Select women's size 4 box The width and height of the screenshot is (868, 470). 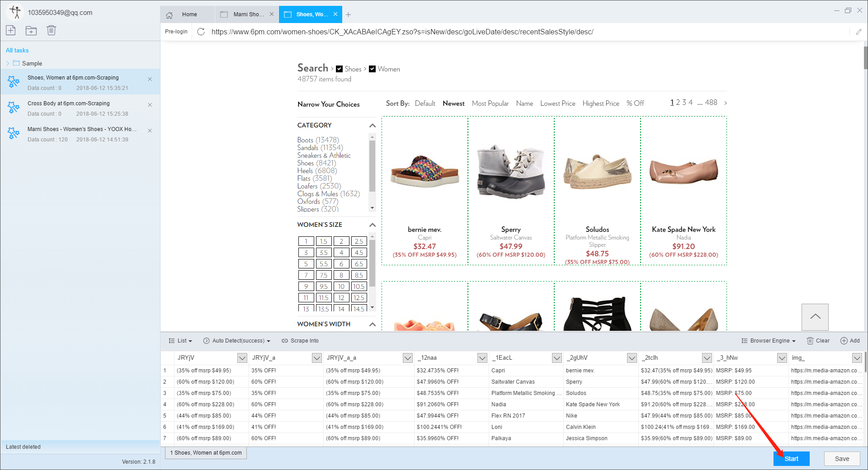click(341, 253)
